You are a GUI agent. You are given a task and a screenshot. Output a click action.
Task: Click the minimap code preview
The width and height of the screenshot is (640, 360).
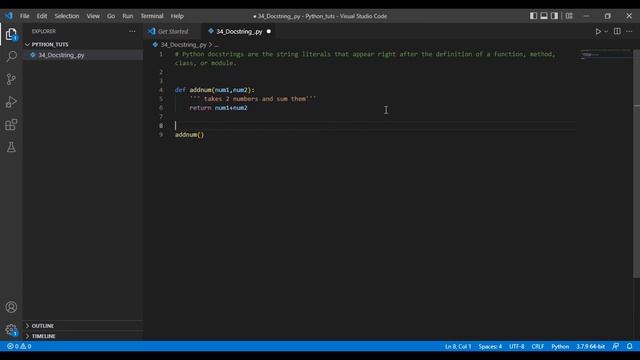[606, 55]
